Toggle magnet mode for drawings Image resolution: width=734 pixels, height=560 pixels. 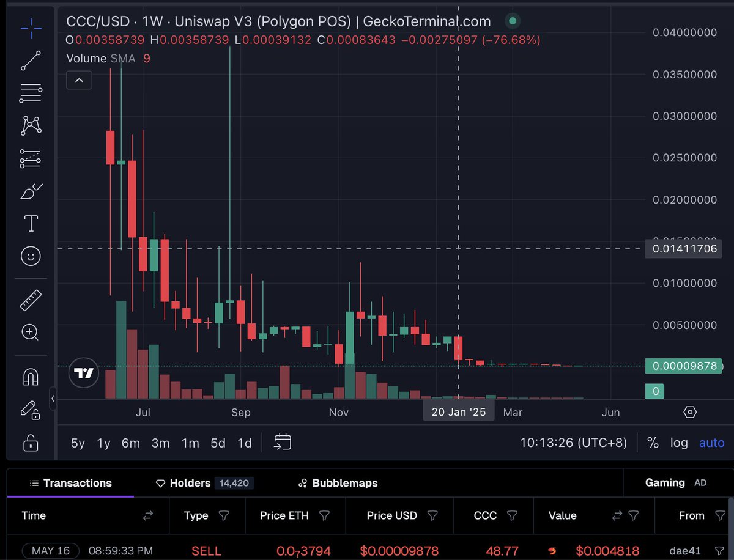[x=31, y=377]
